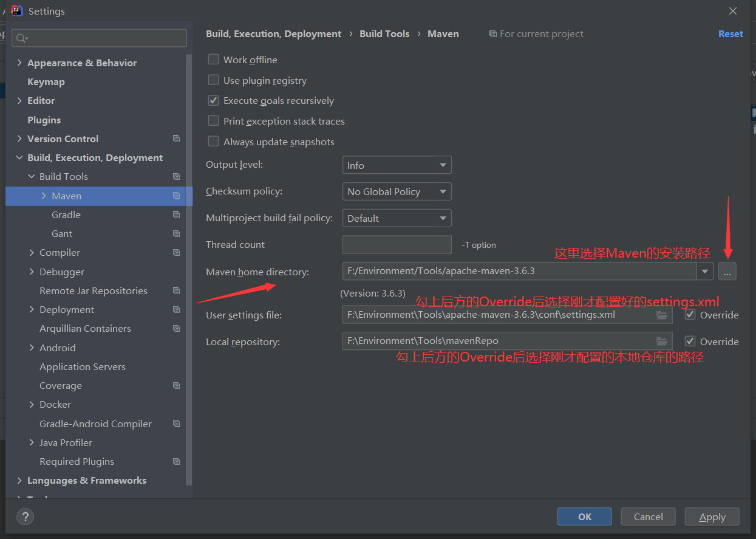The image size is (756, 539).
Task: Click the project-level icon beside Gradle-Android Compiler
Action: [x=176, y=424]
